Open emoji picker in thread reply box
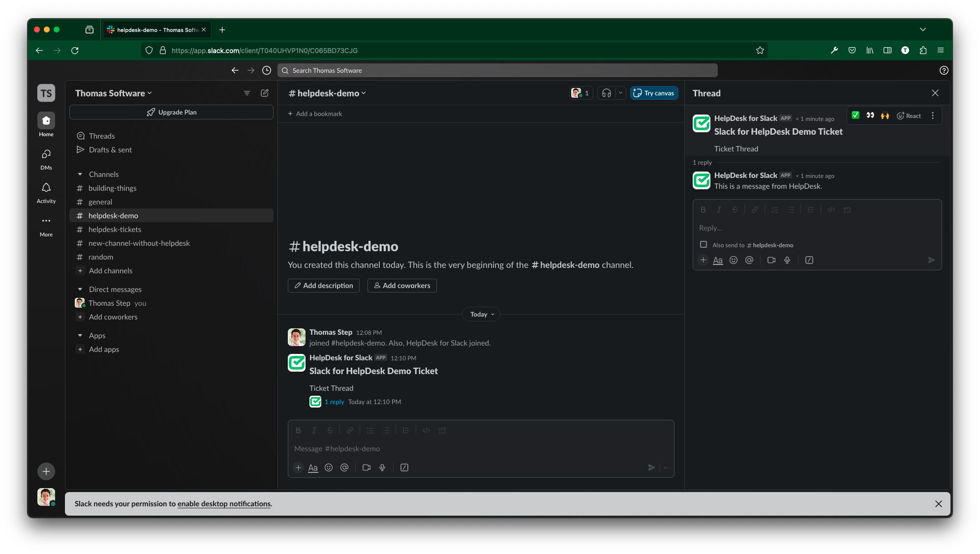The image size is (980, 554). [734, 260]
